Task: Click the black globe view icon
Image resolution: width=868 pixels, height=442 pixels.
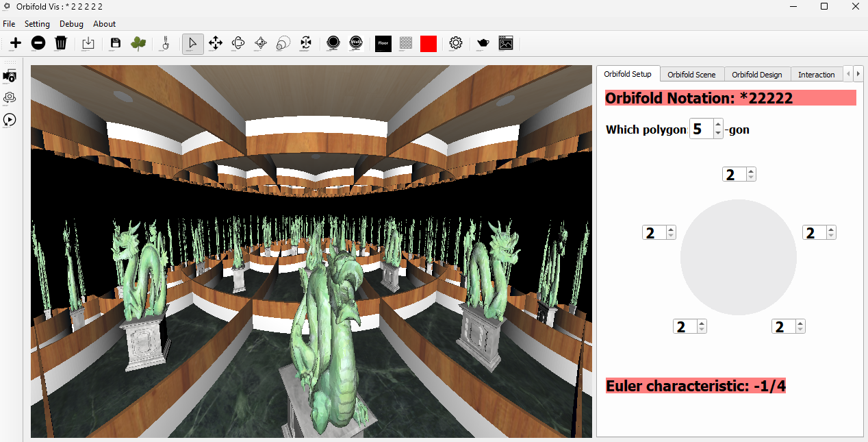Action: click(x=333, y=43)
